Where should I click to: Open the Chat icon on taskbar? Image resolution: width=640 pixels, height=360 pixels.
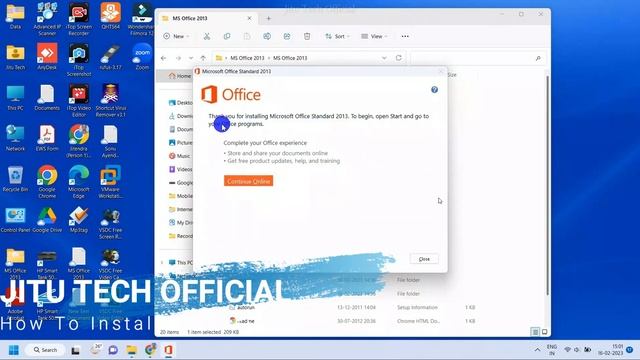[113, 350]
